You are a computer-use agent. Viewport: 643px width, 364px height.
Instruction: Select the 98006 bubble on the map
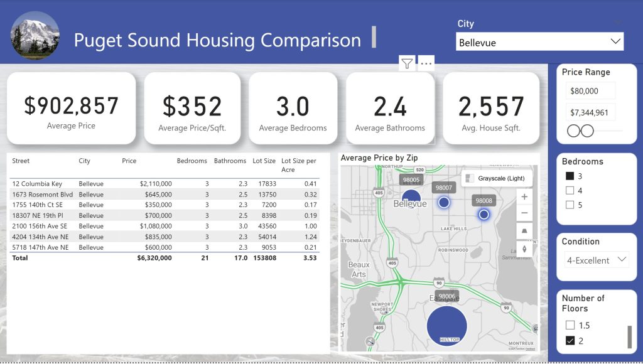(x=446, y=326)
